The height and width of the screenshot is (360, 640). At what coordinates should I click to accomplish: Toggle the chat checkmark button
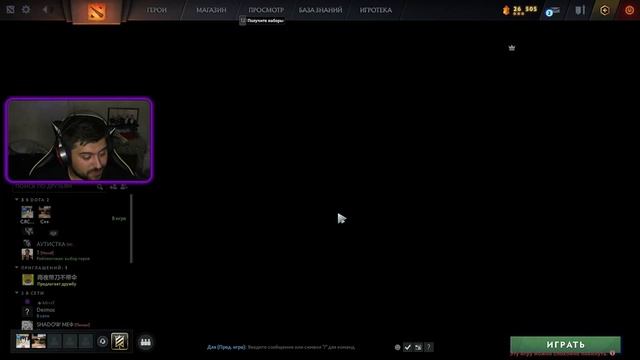click(407, 347)
